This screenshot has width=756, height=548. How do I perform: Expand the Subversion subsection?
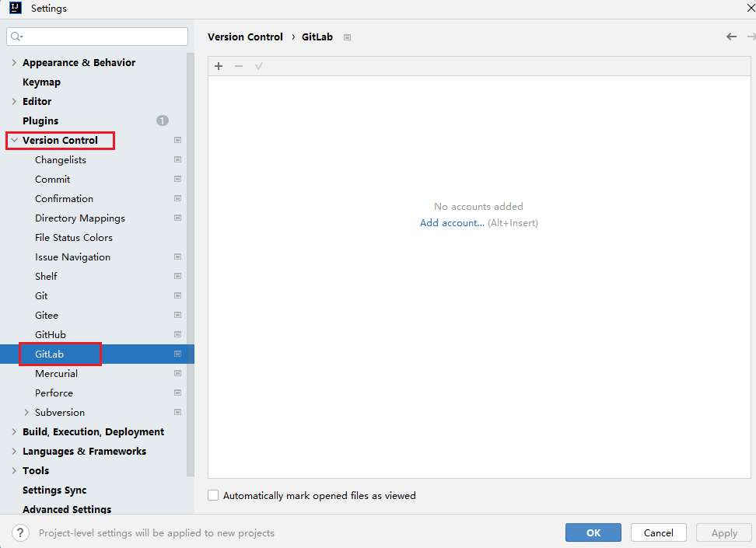pos(26,412)
